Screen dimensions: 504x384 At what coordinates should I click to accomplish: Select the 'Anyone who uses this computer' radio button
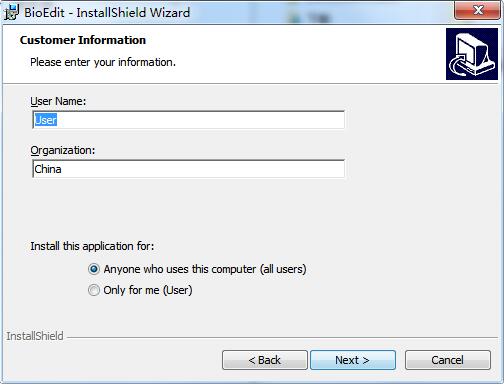(x=94, y=269)
